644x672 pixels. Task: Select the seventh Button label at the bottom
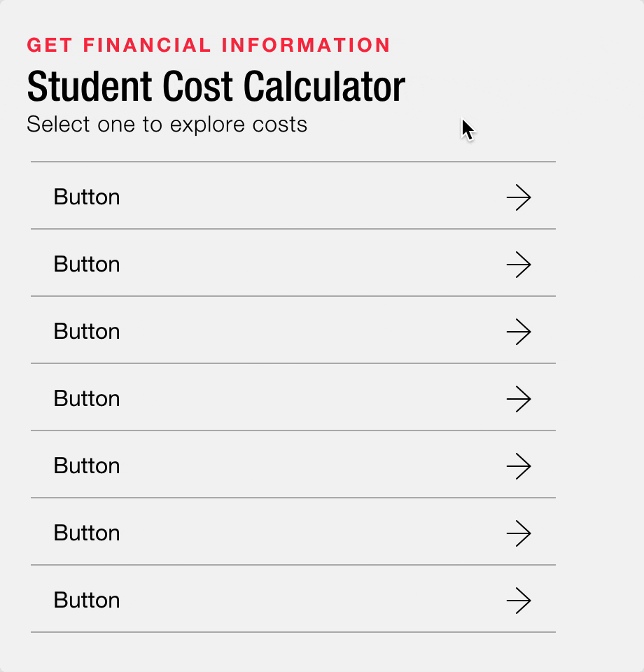click(x=87, y=600)
